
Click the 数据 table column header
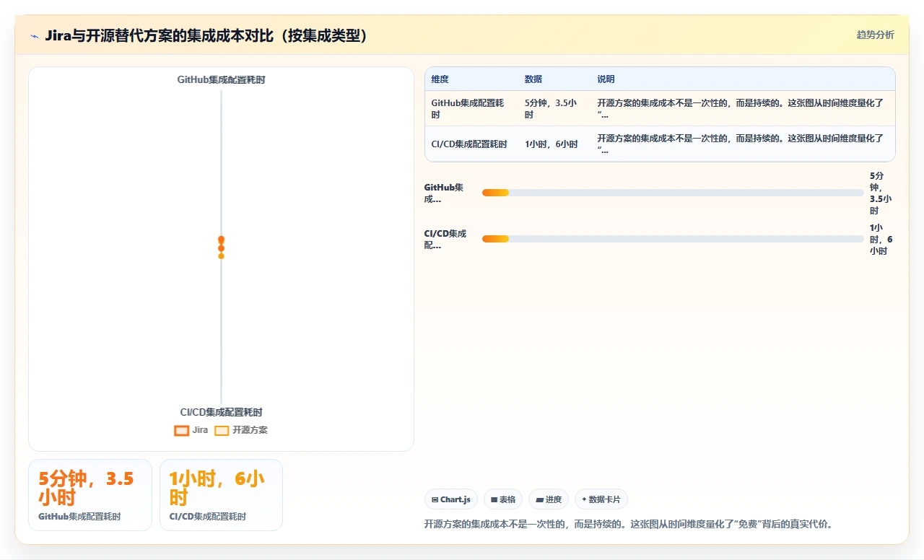(554, 79)
